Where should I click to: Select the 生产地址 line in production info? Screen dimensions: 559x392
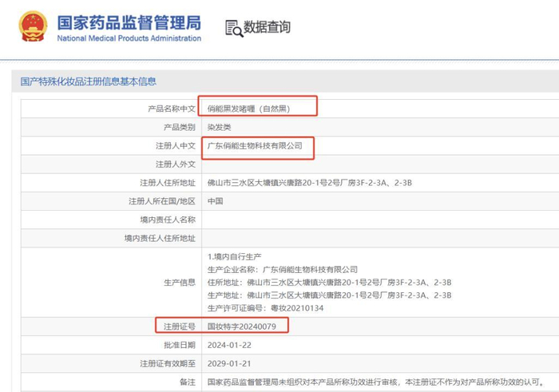click(329, 295)
